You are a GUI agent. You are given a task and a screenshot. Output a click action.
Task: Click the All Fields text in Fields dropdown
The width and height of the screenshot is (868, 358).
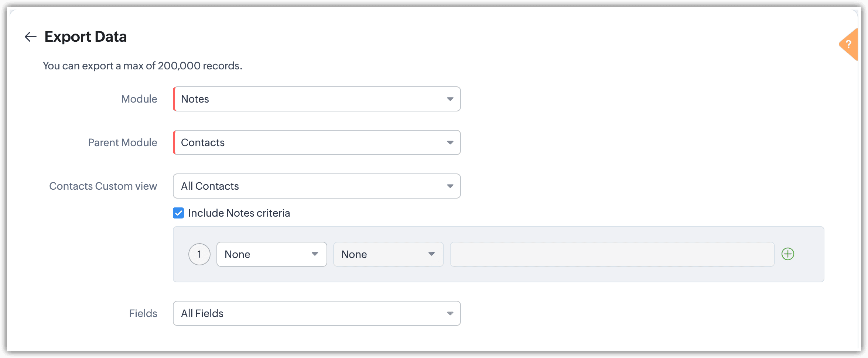point(202,313)
